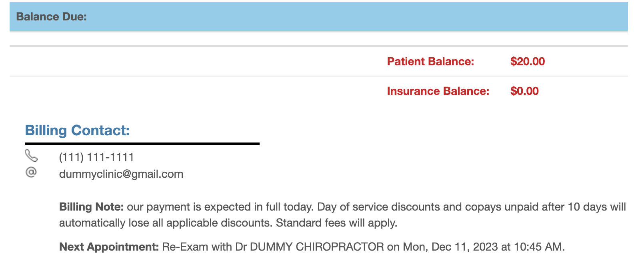Click the 10:45 AM appointment time
Screen dimensions: 644x277
click(538, 247)
